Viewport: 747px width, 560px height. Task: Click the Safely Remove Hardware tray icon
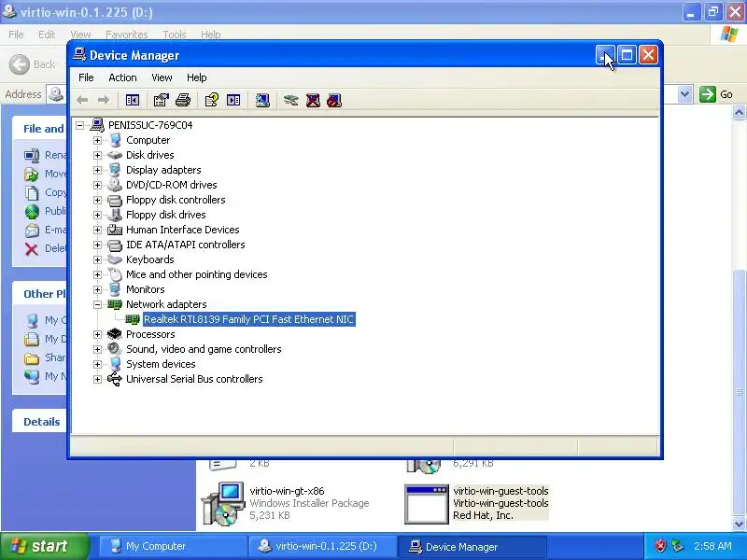(x=678, y=546)
